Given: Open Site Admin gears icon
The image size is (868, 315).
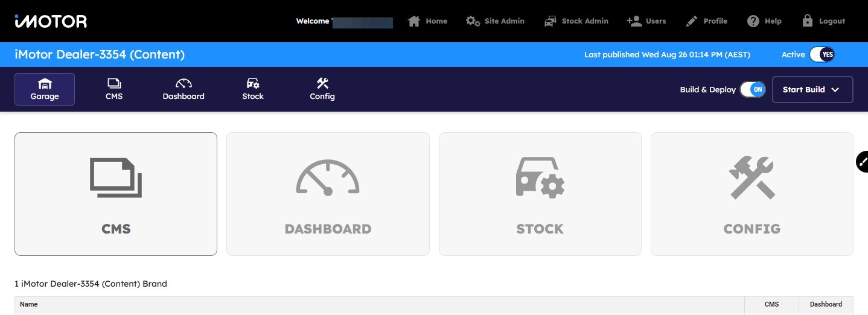Looking at the screenshot, I should [x=473, y=21].
